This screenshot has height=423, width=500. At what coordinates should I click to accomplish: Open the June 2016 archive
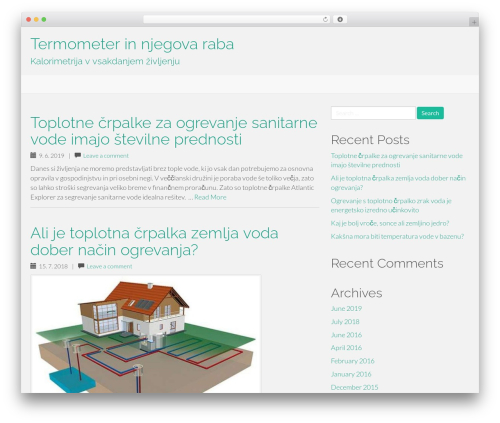[346, 335]
